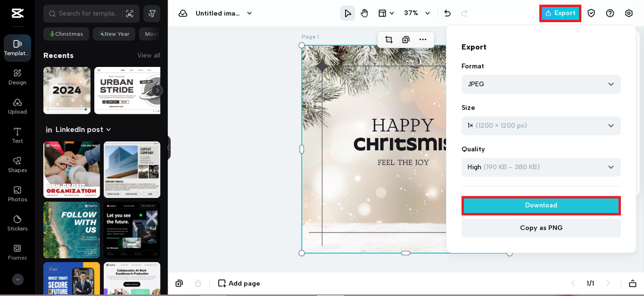Screen dimensions: 644x296
Task: Click the Export button
Action: [560, 13]
